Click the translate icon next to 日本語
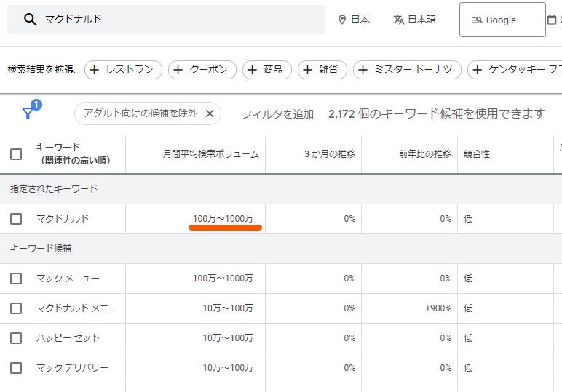 [x=398, y=20]
